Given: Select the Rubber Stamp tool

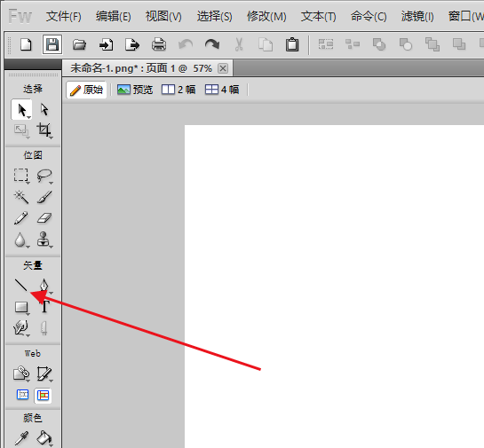Looking at the screenshot, I should coord(44,240).
